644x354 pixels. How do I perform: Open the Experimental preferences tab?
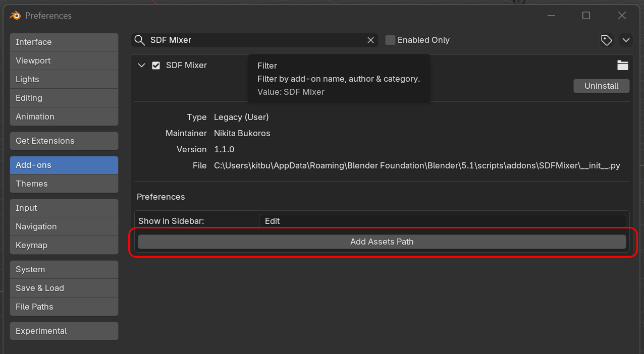(64, 331)
